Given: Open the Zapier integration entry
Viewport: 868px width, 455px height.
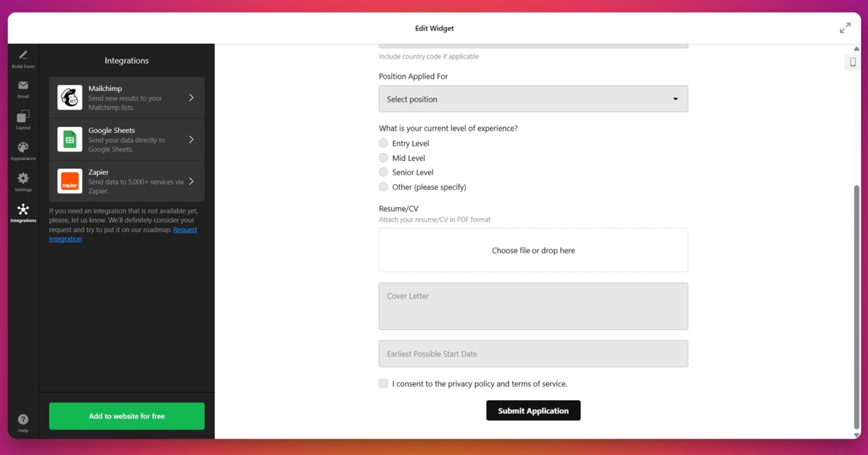Looking at the screenshot, I should 127,181.
